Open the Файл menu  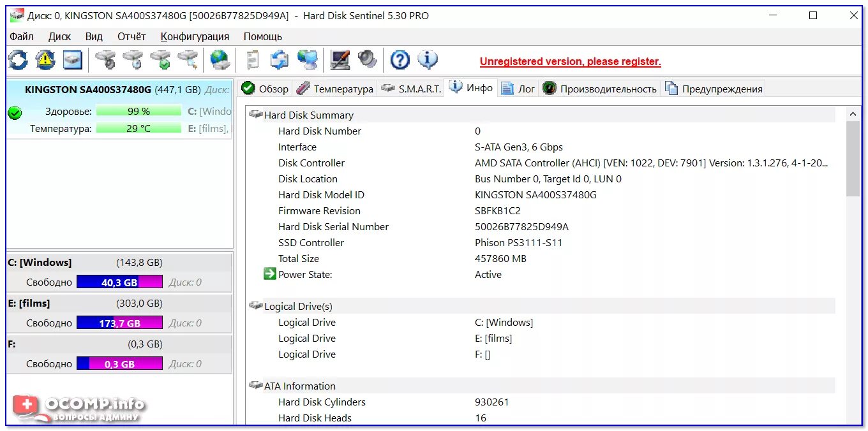[x=22, y=36]
